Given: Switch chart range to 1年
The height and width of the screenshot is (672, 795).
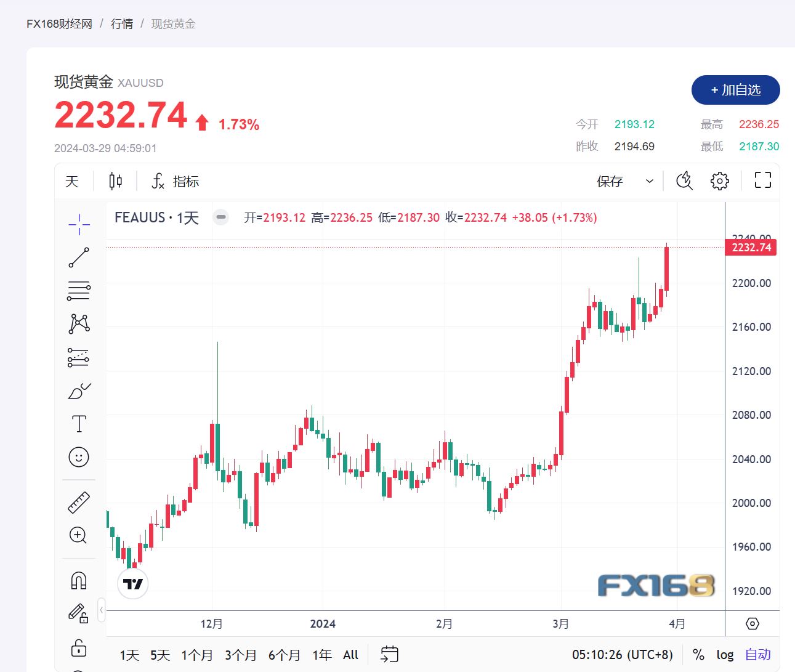Looking at the screenshot, I should pyautogui.click(x=321, y=655).
